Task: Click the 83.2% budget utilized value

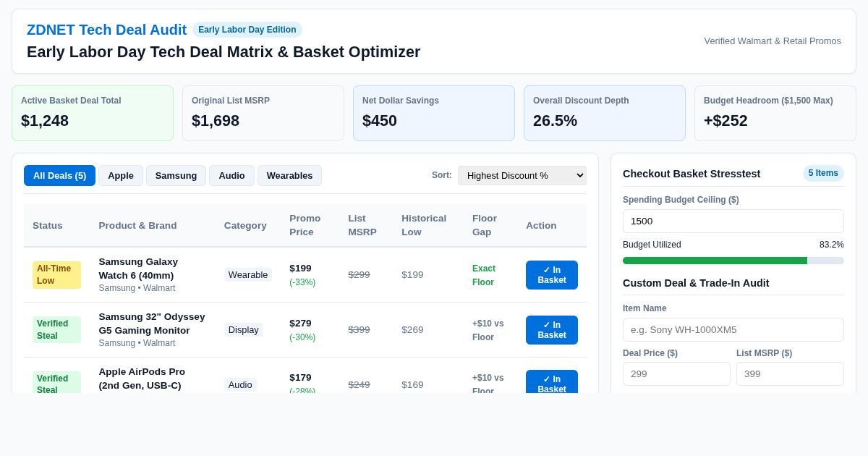Action: point(832,245)
